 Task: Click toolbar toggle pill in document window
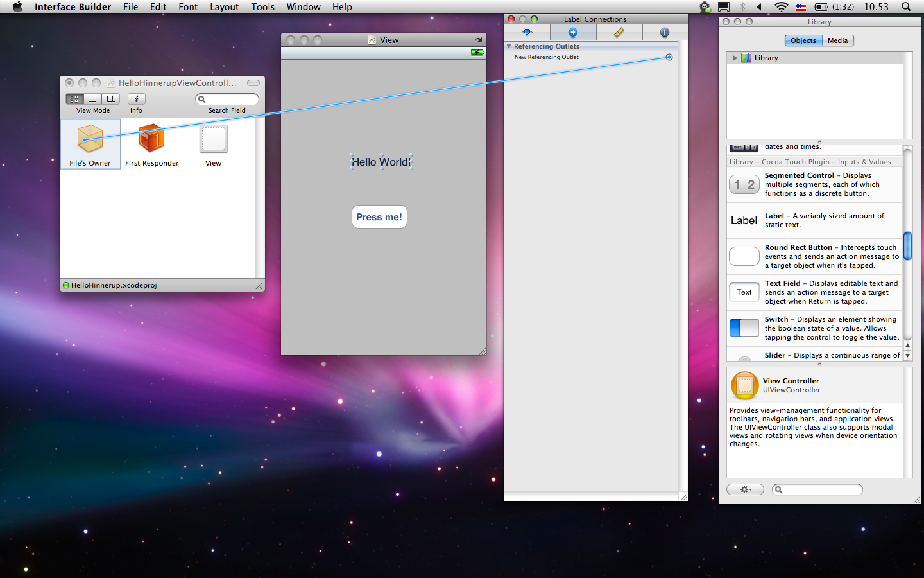253,83
